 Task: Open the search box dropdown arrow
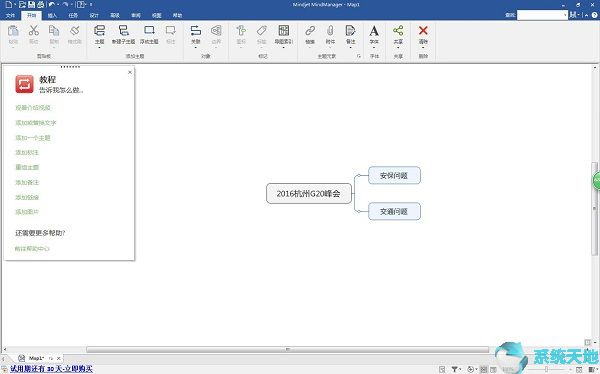(565, 15)
